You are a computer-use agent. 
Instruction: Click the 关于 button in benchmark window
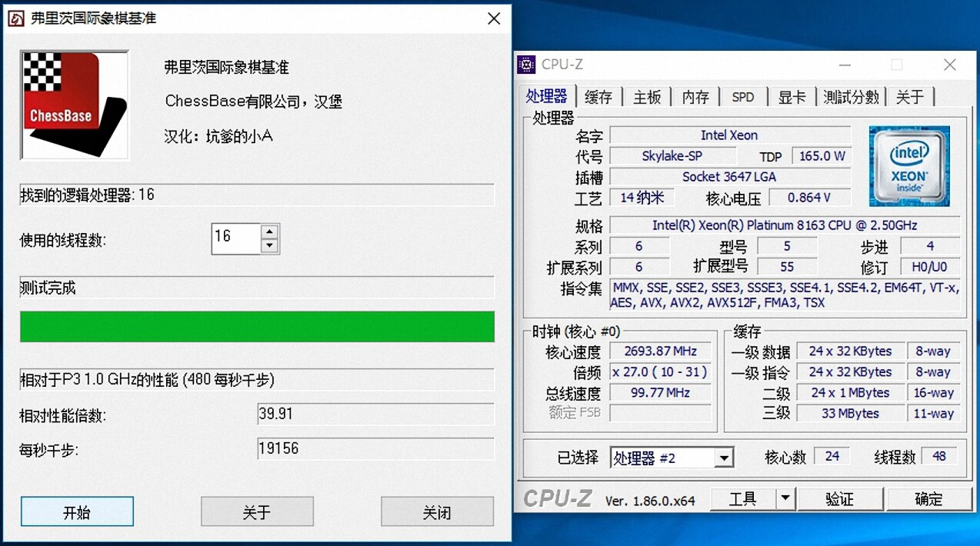tap(257, 512)
